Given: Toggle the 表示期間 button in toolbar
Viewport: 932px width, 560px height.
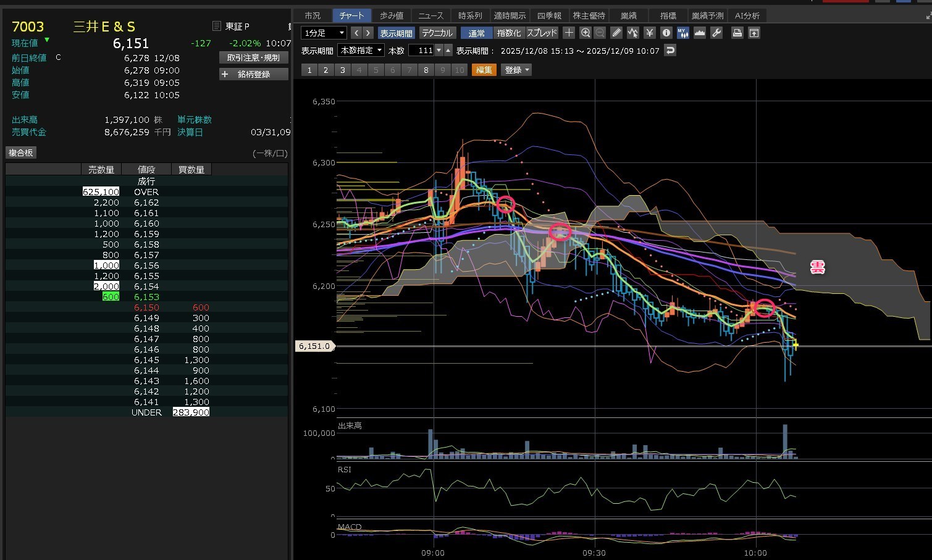Looking at the screenshot, I should pyautogui.click(x=396, y=33).
